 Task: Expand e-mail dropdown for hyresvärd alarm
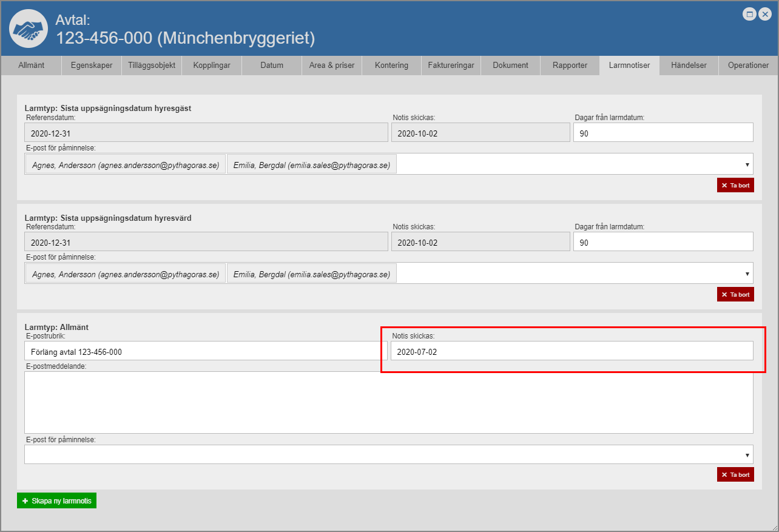pyautogui.click(x=746, y=274)
